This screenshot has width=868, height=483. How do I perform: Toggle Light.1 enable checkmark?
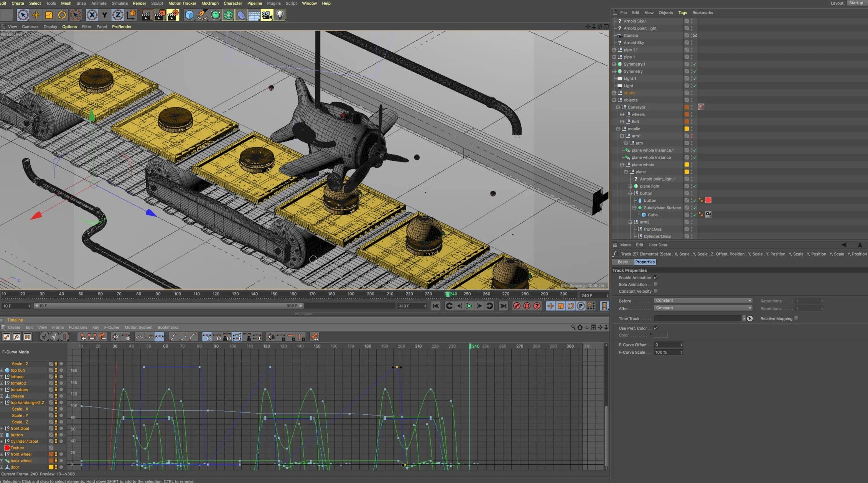tap(695, 79)
